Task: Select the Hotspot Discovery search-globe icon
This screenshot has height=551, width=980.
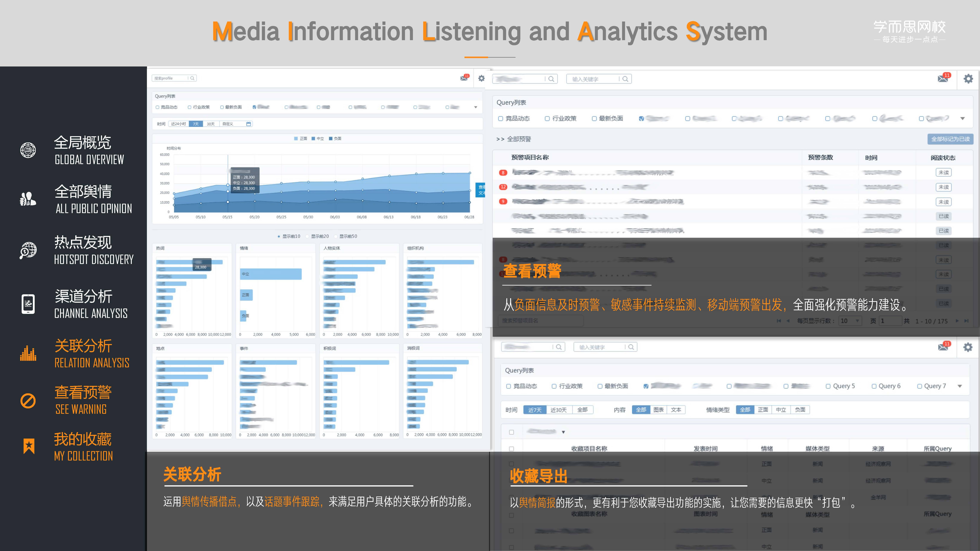Action: (x=28, y=250)
